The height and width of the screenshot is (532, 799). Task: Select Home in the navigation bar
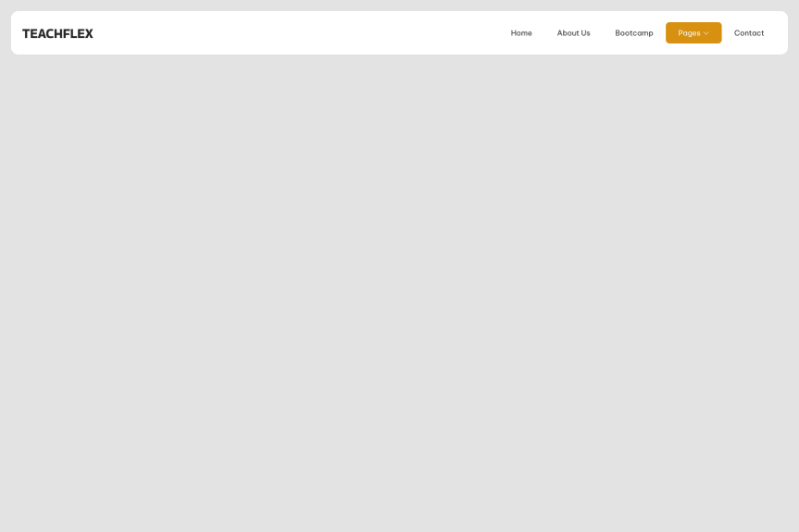(521, 33)
